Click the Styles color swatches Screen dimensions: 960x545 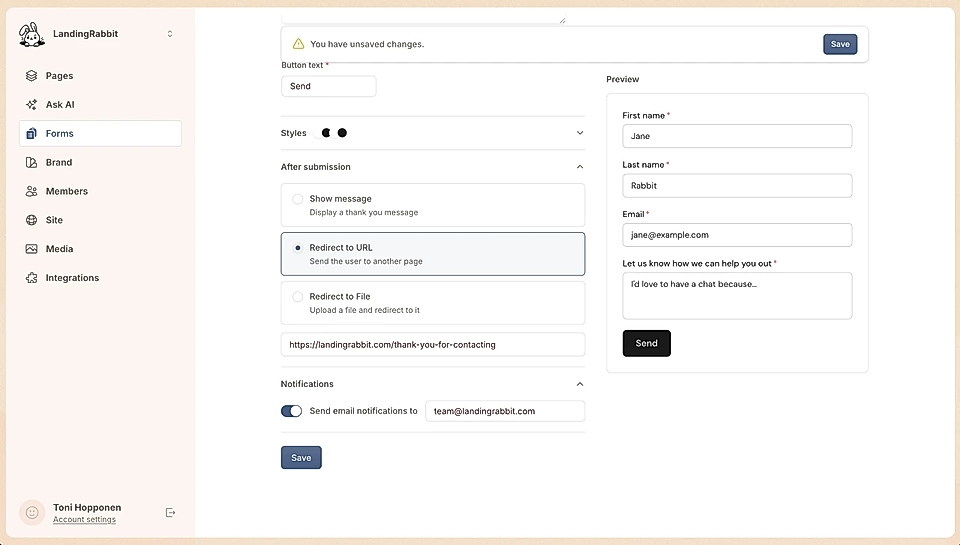point(331,133)
